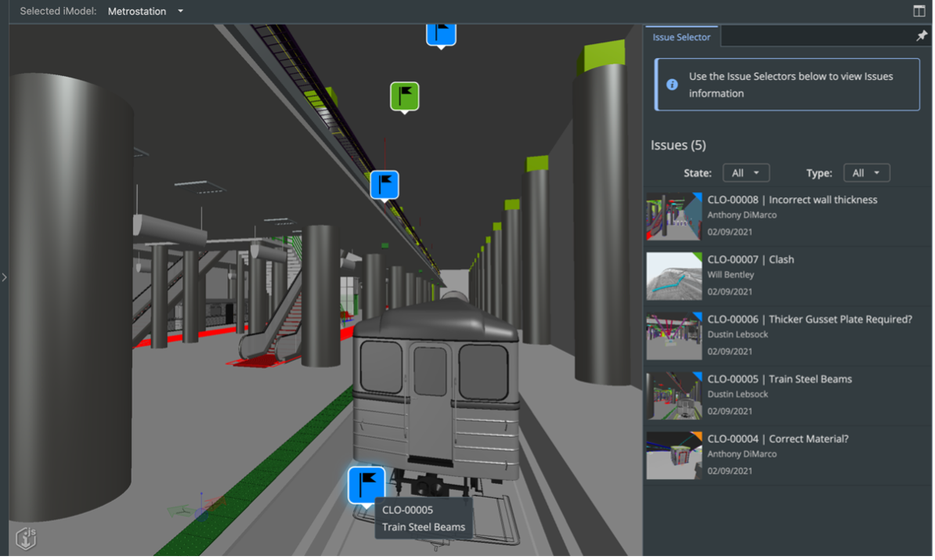Select the green issue flag above the tracks

click(x=404, y=96)
